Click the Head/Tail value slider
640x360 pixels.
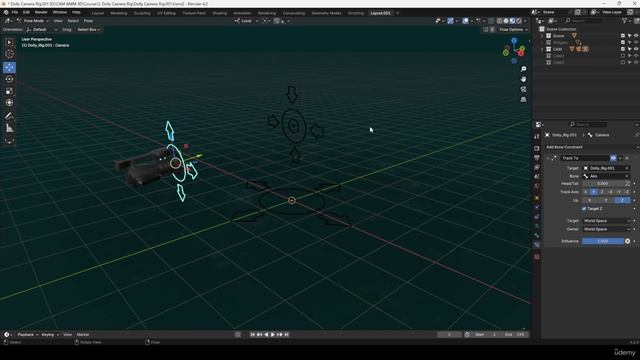pos(603,184)
